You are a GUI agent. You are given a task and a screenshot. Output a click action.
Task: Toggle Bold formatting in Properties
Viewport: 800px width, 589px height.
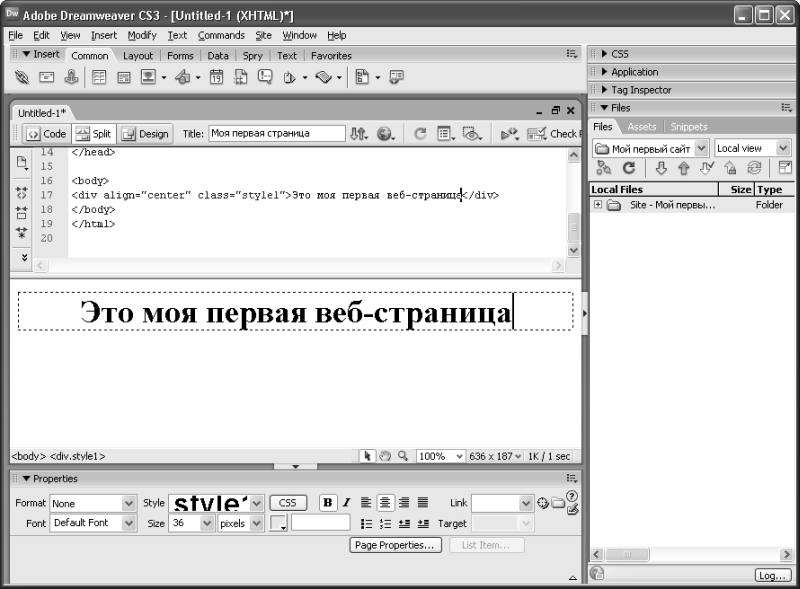click(x=327, y=503)
